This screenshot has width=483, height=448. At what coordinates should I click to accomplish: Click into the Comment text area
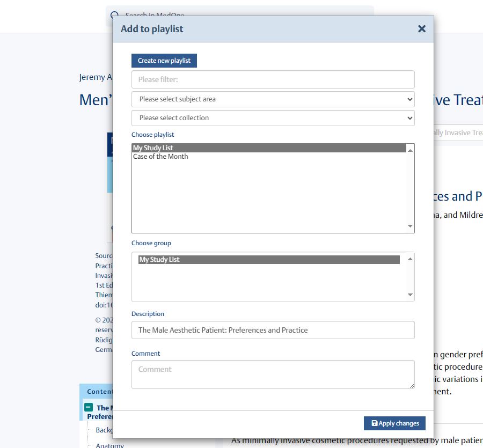click(273, 374)
